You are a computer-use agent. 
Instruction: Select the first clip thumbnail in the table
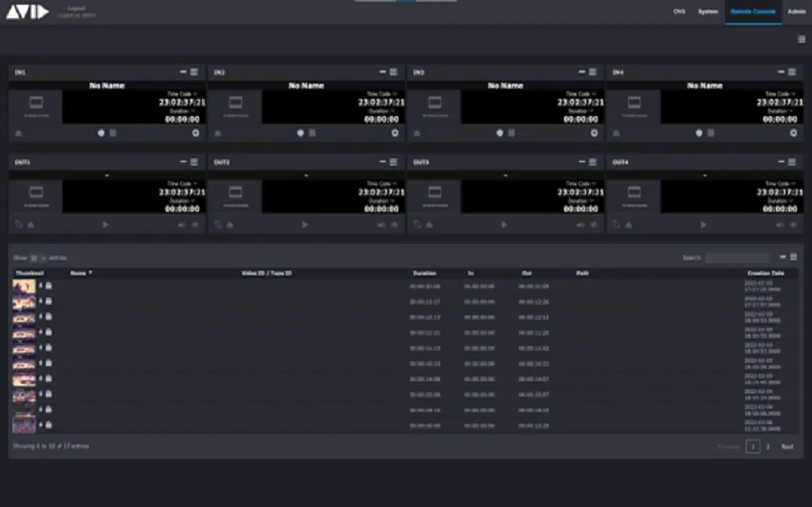[x=24, y=286]
